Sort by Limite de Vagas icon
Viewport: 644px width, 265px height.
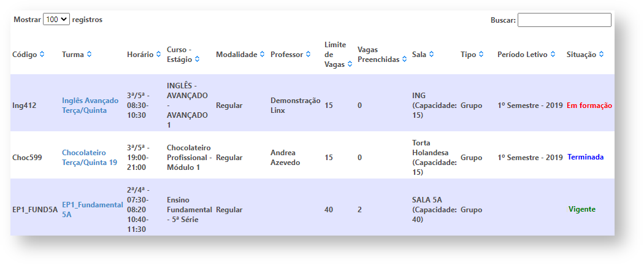350,64
